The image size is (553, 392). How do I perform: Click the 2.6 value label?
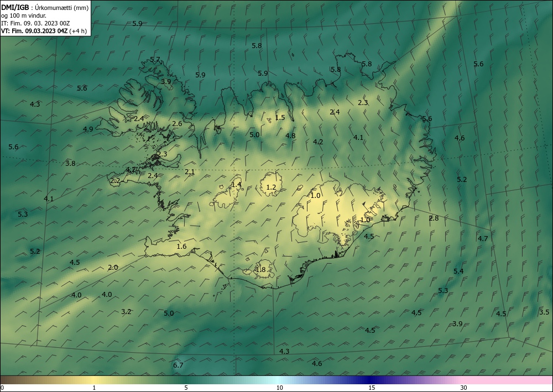[x=177, y=124]
